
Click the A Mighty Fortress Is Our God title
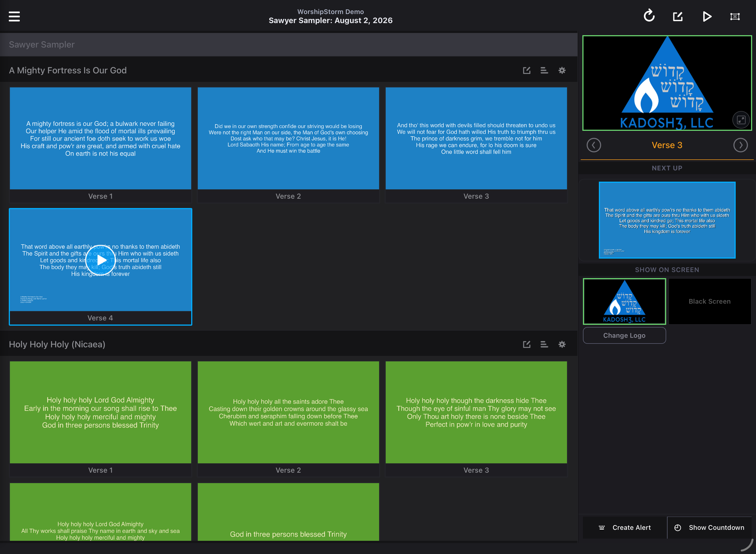[x=68, y=70]
